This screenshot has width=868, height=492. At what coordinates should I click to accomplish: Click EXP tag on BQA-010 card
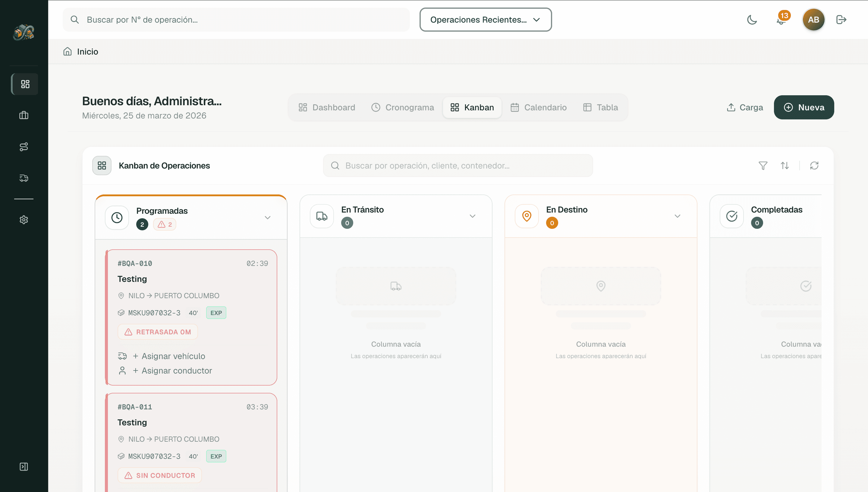[216, 313]
